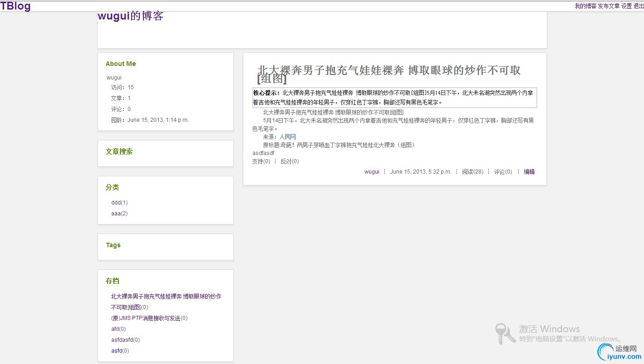Viewport: 644px width, 364px height.
Task: Click the About Me heading
Action: pyautogui.click(x=121, y=64)
